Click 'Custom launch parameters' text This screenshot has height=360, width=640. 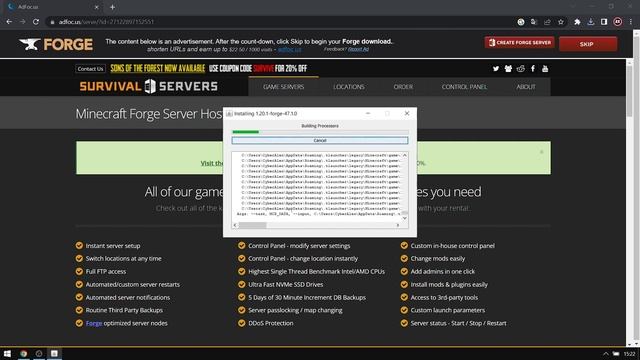pos(448,310)
